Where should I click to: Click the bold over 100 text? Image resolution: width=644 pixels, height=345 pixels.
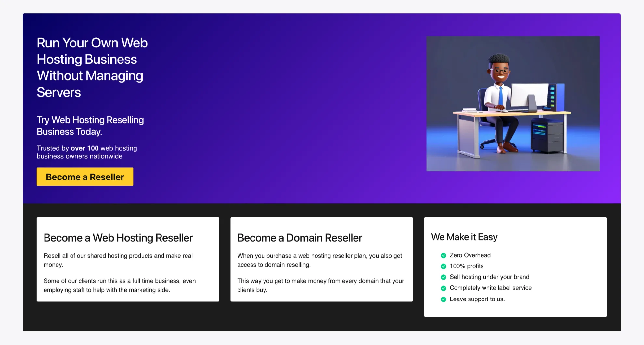84,148
